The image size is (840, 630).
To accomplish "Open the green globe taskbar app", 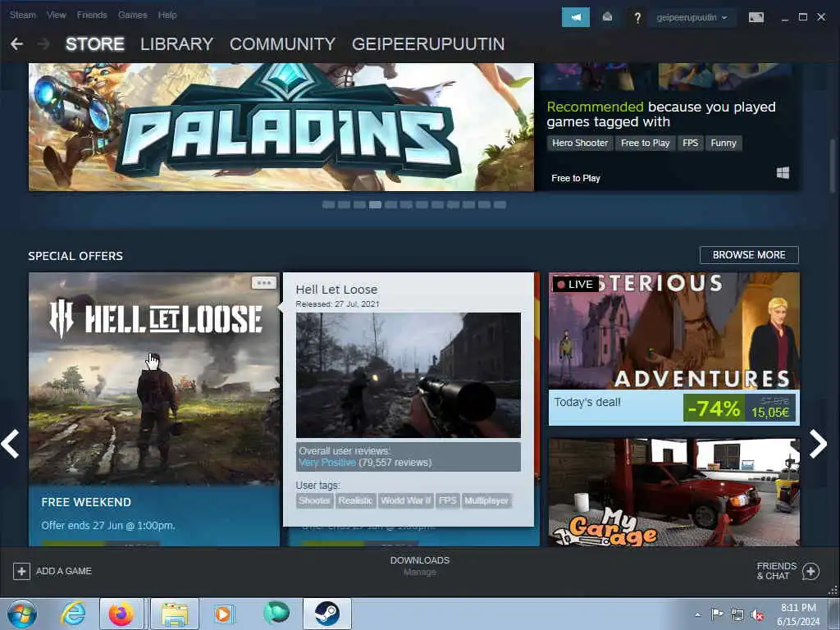I will click(276, 613).
